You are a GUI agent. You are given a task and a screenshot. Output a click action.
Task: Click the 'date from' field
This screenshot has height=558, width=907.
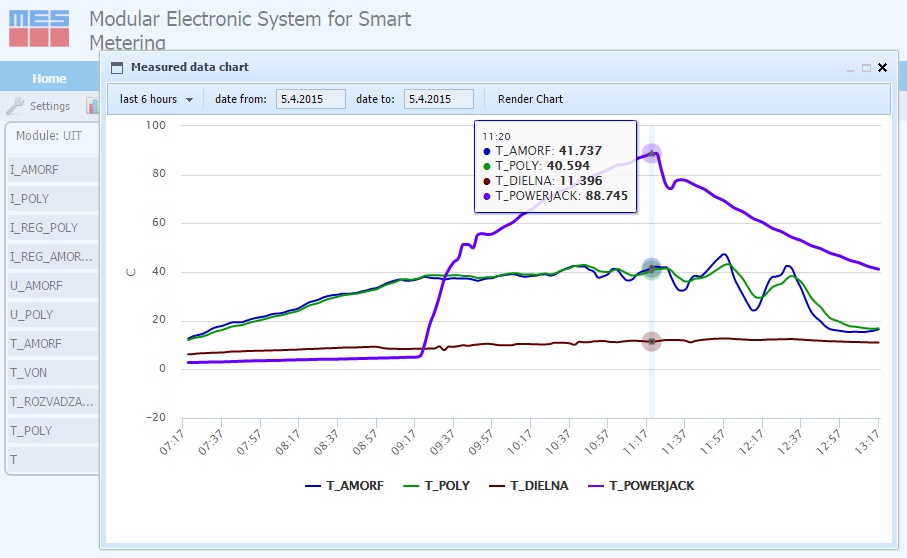(x=310, y=99)
